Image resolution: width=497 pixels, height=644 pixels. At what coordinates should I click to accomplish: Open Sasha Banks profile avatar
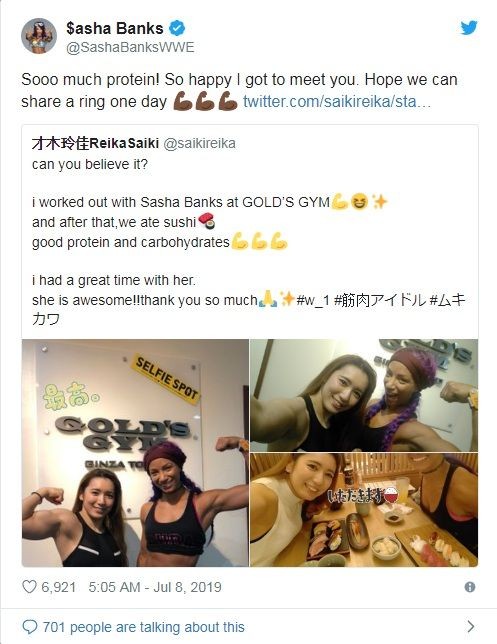click(39, 36)
